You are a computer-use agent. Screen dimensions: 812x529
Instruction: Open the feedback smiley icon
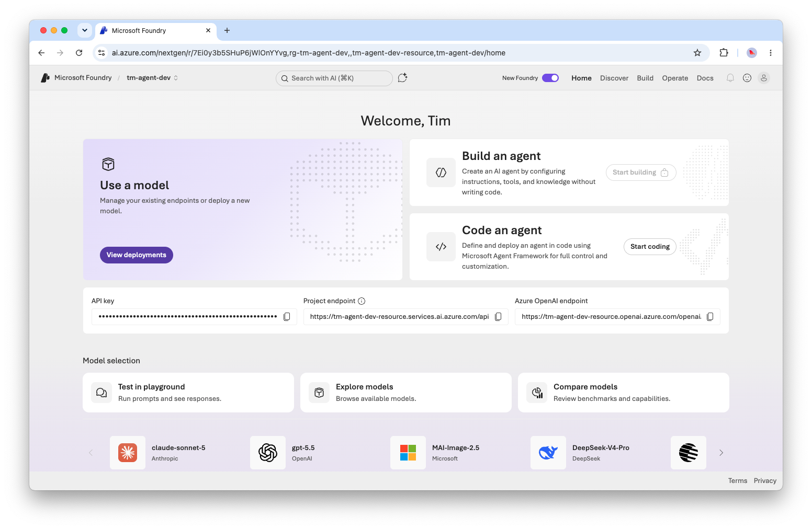747,78
